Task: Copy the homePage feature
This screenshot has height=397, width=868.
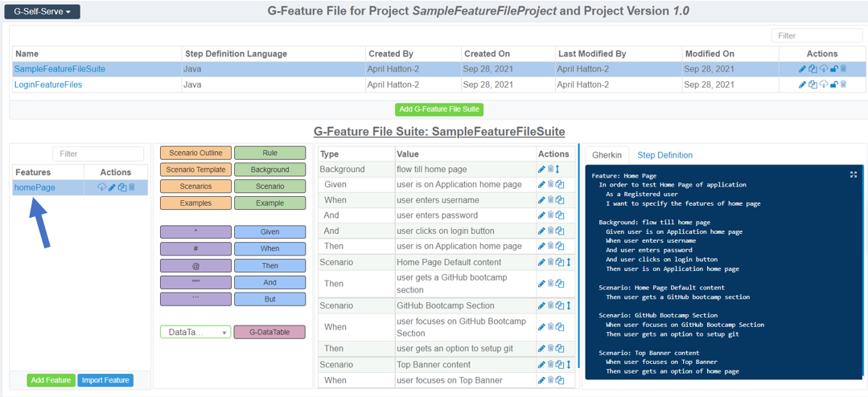Action: [x=121, y=187]
